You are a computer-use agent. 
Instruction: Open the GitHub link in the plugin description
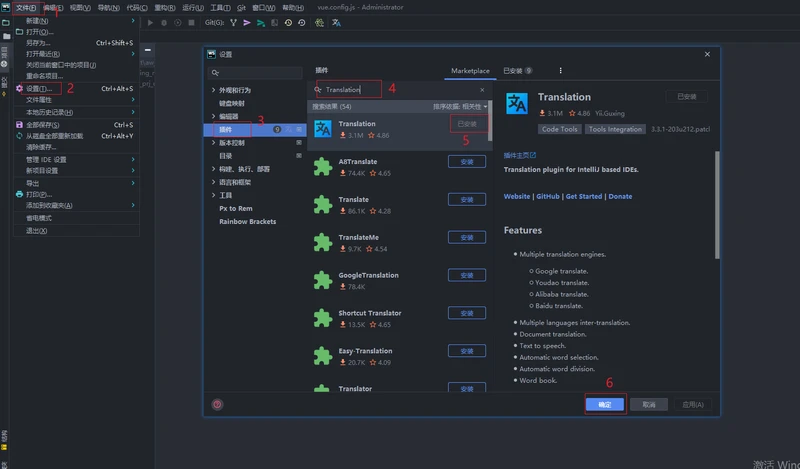click(547, 196)
